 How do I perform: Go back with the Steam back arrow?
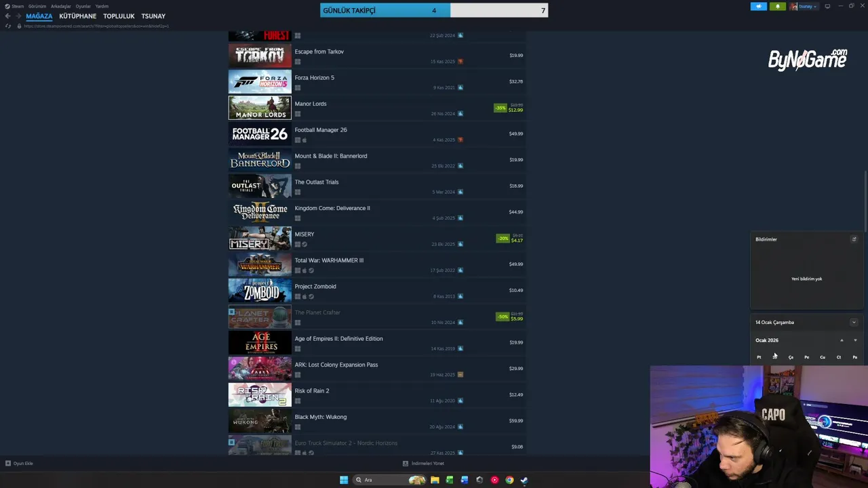(7, 16)
